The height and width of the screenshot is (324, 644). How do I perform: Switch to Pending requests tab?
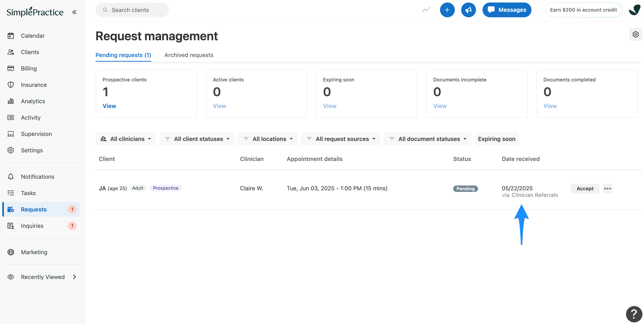click(123, 55)
